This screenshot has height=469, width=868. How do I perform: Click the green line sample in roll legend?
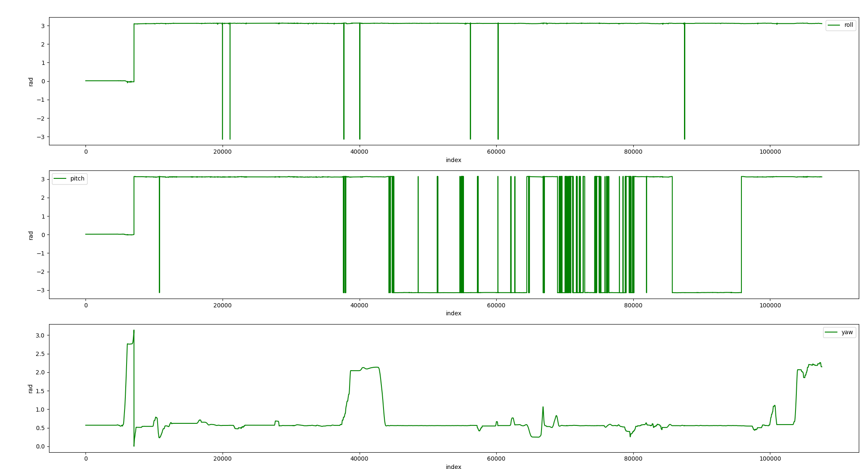coord(834,25)
